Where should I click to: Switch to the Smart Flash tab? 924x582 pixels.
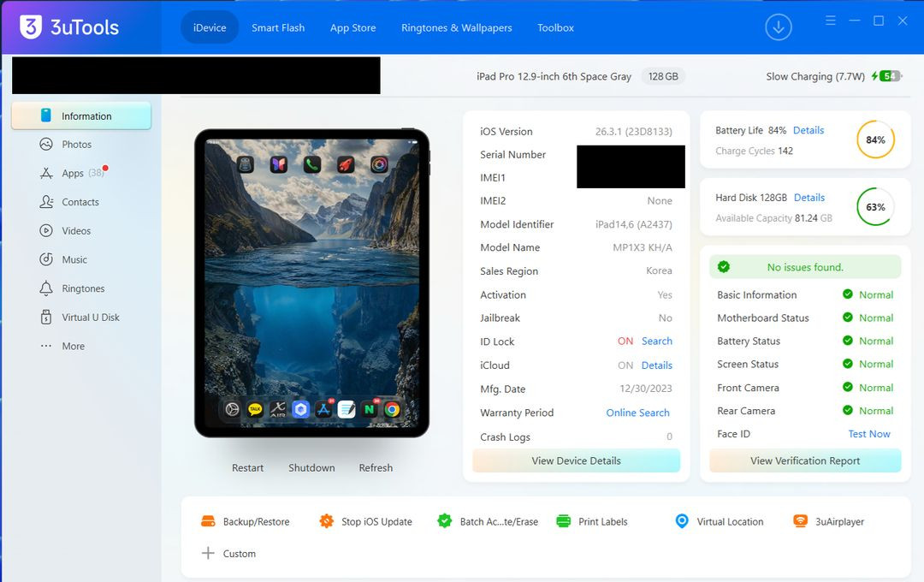[x=278, y=27]
